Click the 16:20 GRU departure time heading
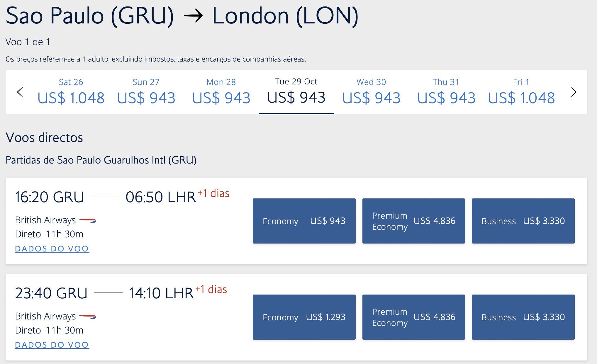Viewport: 597px width, 364px height. pyautogui.click(x=49, y=197)
